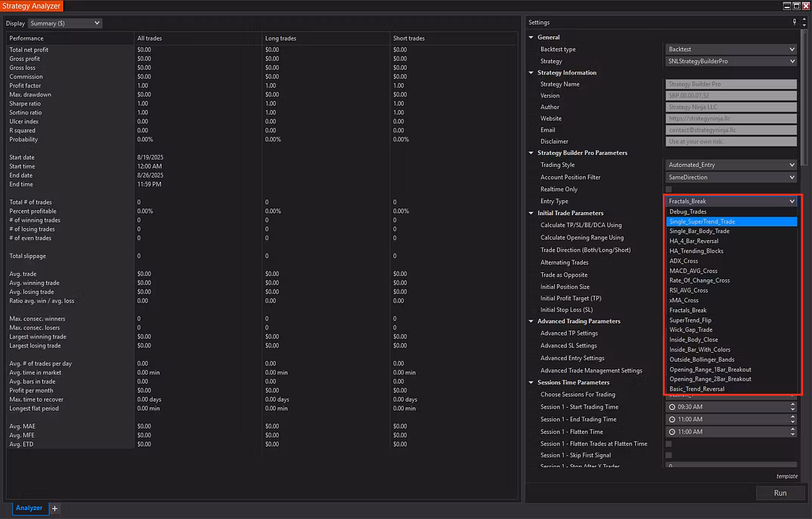Click the plus icon to add new tab
The image size is (812, 519).
pos(55,508)
